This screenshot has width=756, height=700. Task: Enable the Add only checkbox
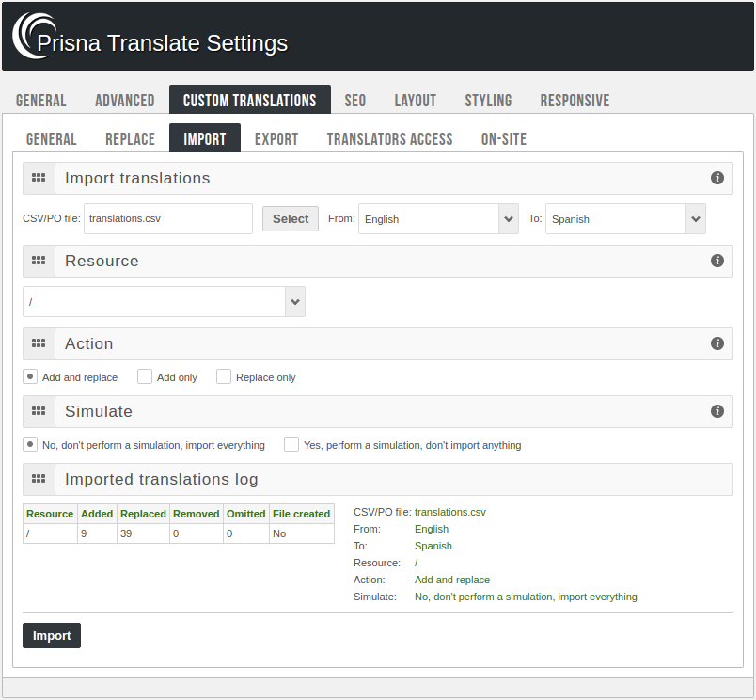(x=145, y=375)
